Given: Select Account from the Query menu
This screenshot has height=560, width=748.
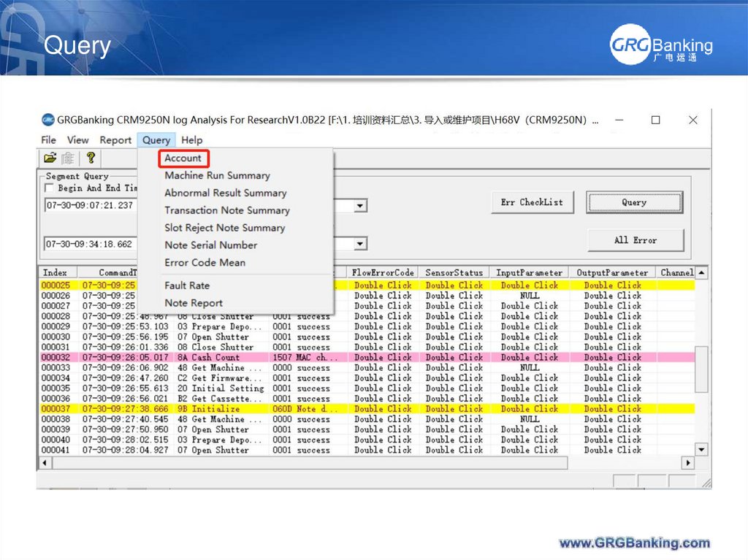Looking at the screenshot, I should click(183, 158).
